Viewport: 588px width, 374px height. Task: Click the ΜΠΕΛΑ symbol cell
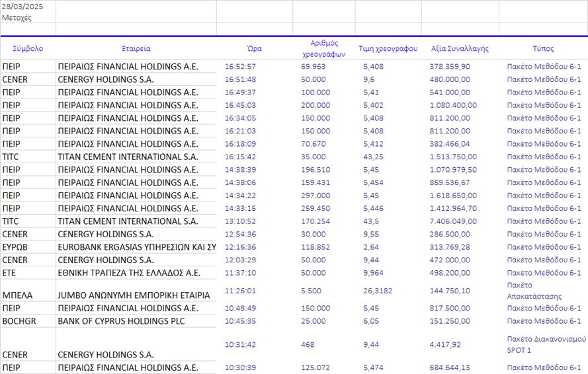(x=17, y=295)
